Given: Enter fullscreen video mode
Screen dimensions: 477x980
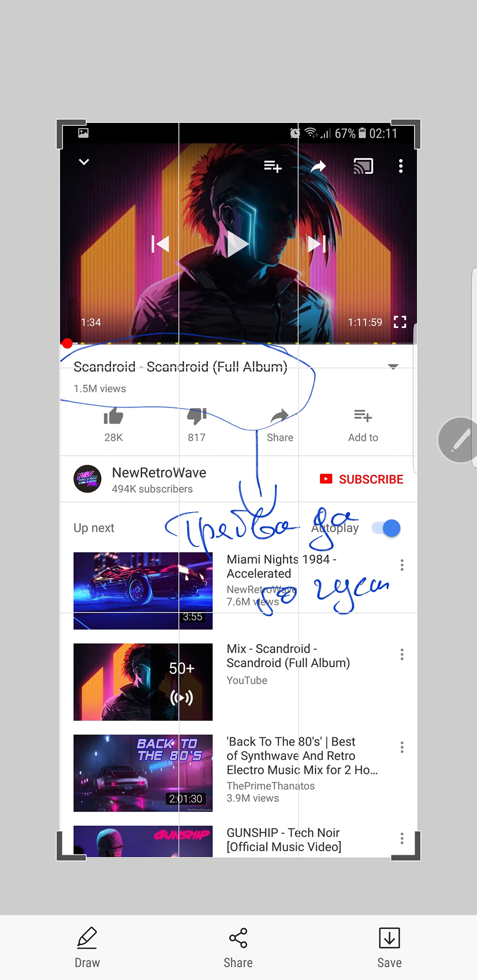Looking at the screenshot, I should pos(400,322).
